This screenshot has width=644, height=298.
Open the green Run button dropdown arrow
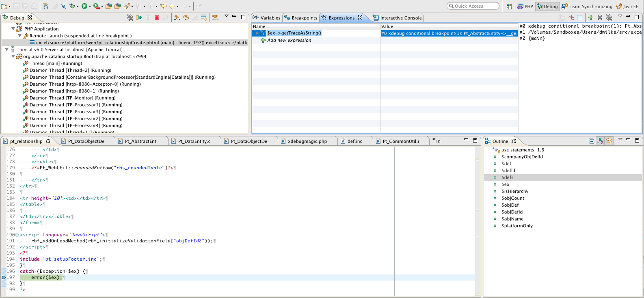tap(90, 6)
